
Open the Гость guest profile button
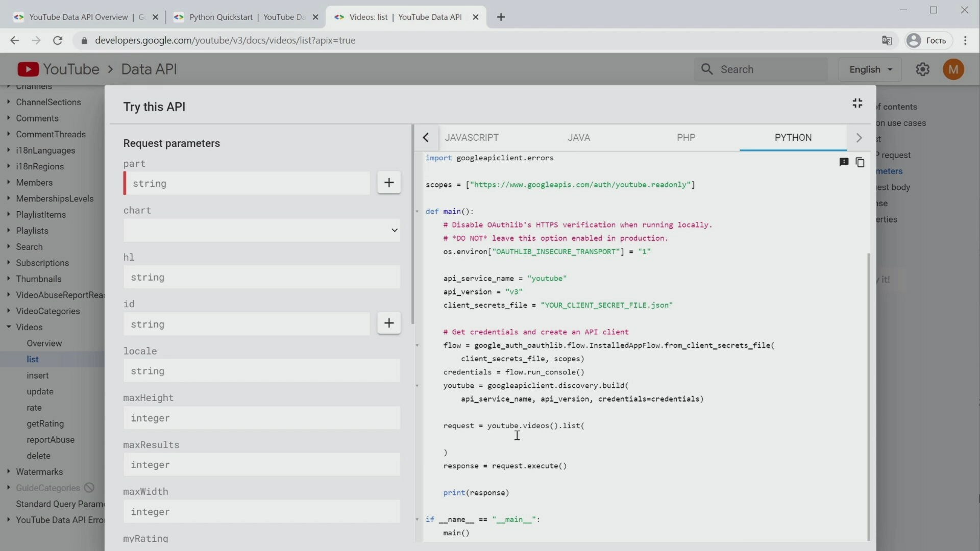[928, 40]
